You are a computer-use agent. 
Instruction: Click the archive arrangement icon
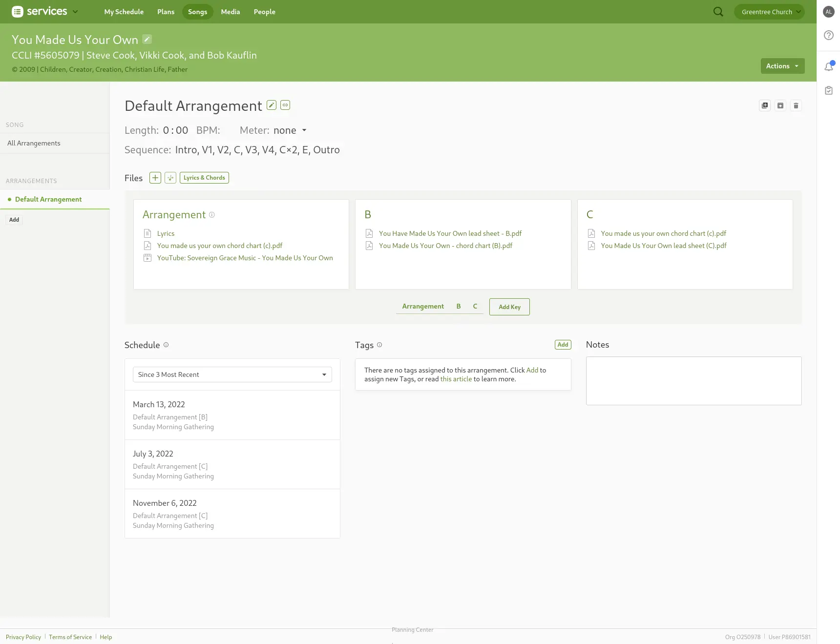780,105
